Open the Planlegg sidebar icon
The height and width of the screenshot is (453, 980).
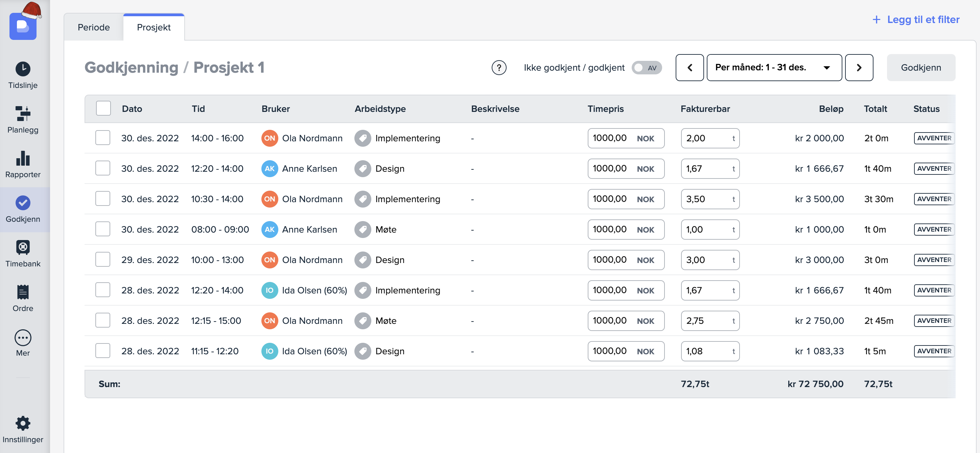(x=23, y=113)
